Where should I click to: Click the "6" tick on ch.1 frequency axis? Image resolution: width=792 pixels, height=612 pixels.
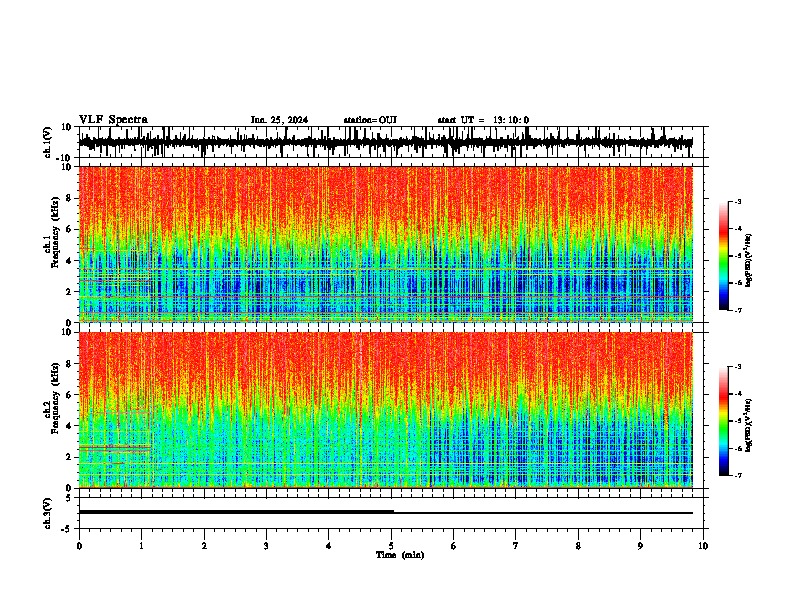[x=69, y=229]
